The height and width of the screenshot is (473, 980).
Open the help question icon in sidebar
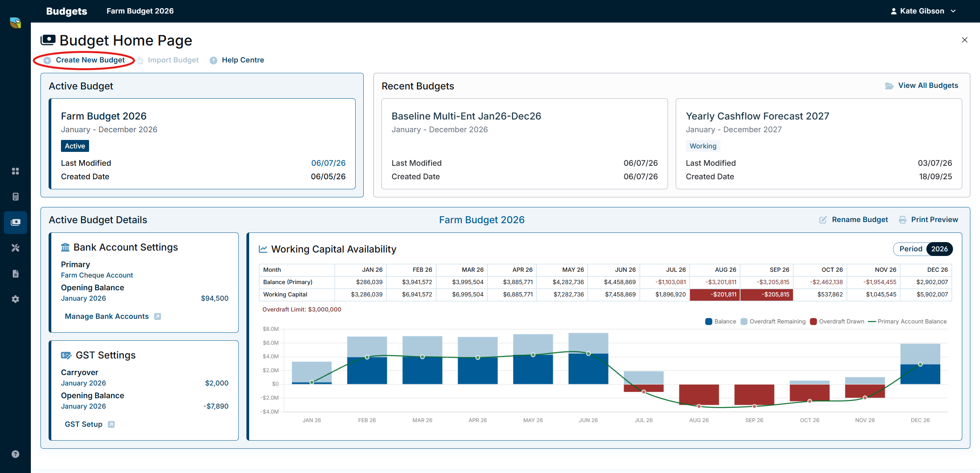[15, 454]
